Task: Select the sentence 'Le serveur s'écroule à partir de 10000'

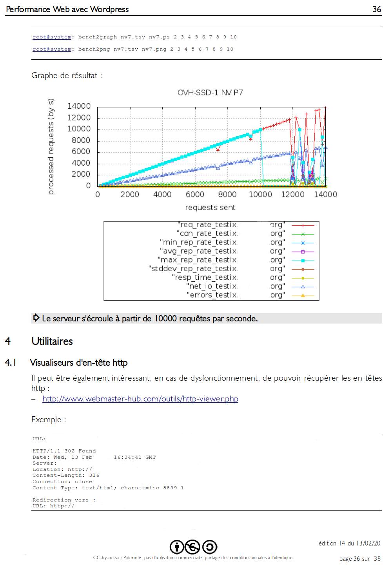Action: (109, 318)
